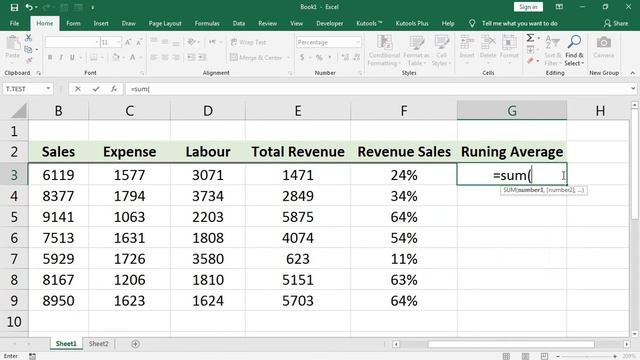Click the Cut scissors icon
This screenshot has width=640, height=360.
click(x=28, y=38)
